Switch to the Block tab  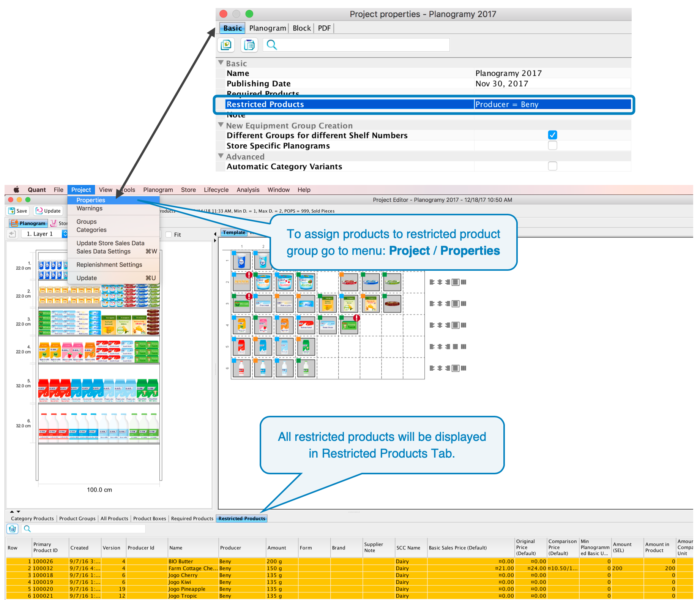click(x=302, y=28)
